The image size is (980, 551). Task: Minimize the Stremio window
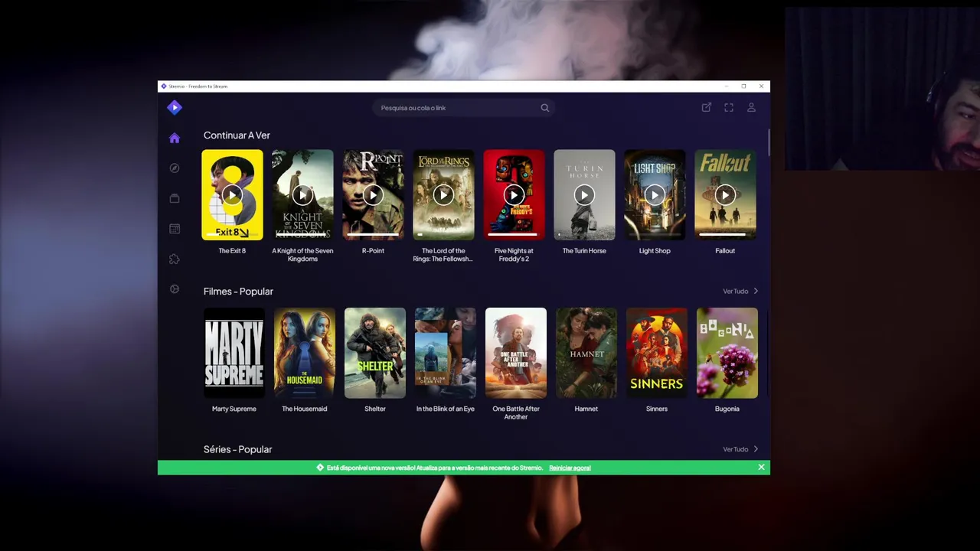click(x=726, y=86)
